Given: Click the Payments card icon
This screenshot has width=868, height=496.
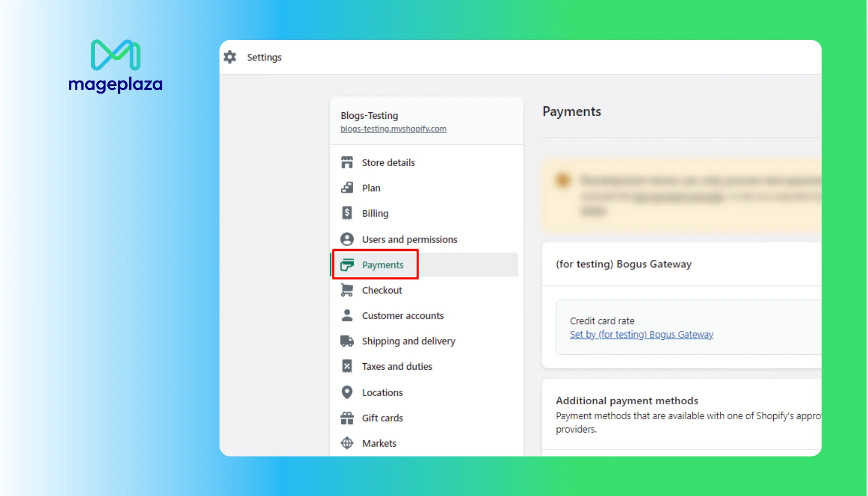Looking at the screenshot, I should pos(347,264).
